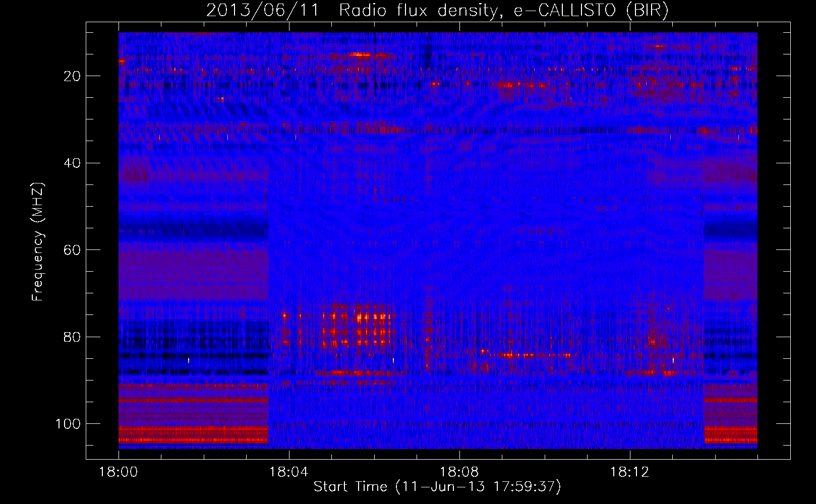Click the "100" frequency tick label

click(69, 424)
